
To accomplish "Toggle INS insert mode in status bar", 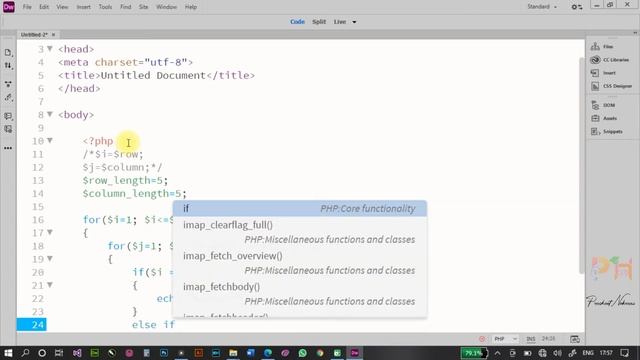I will [x=531, y=339].
